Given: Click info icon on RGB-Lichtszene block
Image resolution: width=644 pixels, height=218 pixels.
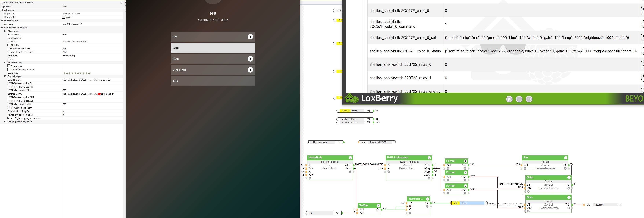Looking at the screenshot, I should pyautogui.click(x=429, y=158).
